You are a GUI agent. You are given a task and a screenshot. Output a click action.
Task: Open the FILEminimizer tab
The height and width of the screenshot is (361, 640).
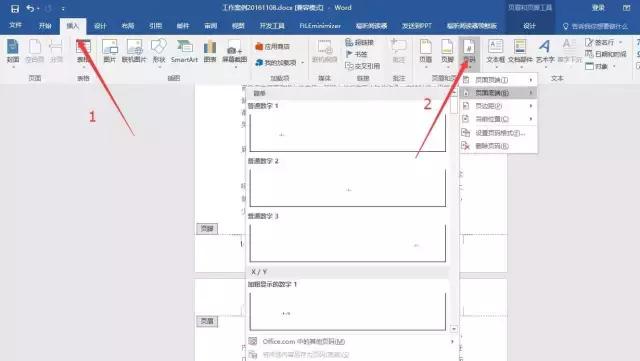pos(320,26)
